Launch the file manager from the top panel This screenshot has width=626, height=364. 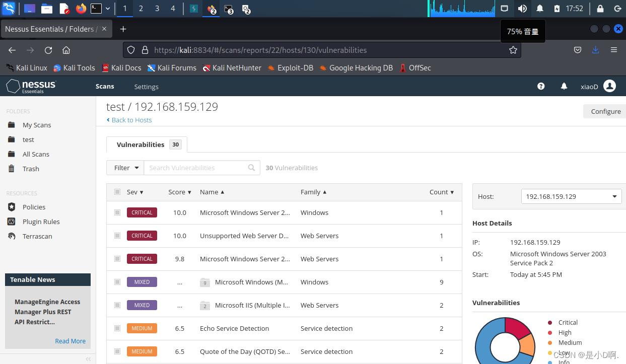point(47,9)
